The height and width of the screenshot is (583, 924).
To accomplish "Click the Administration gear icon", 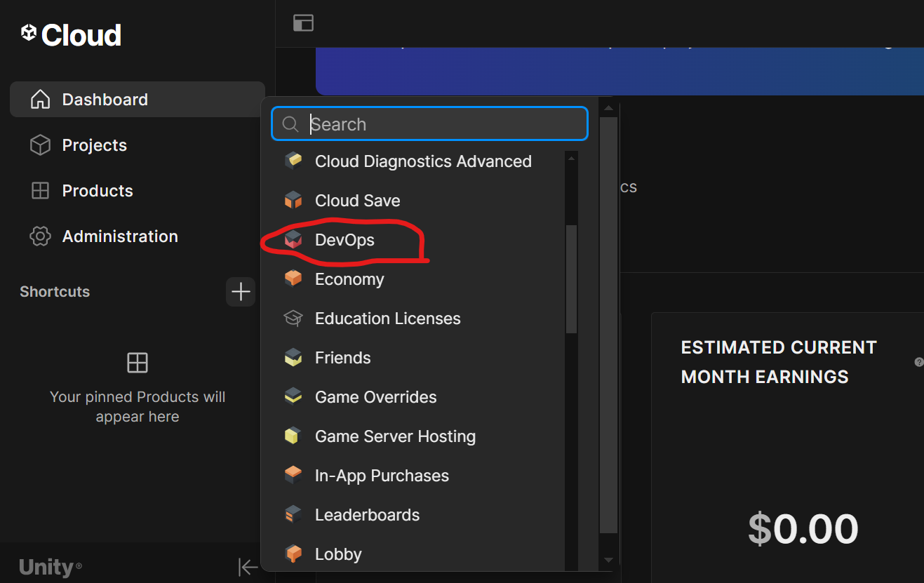I will [40, 236].
